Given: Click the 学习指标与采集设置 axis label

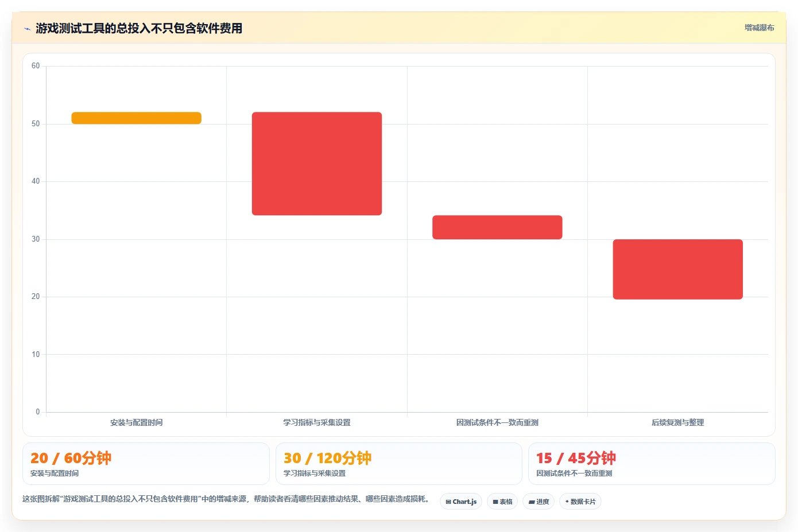Looking at the screenshot, I should coord(317,422).
